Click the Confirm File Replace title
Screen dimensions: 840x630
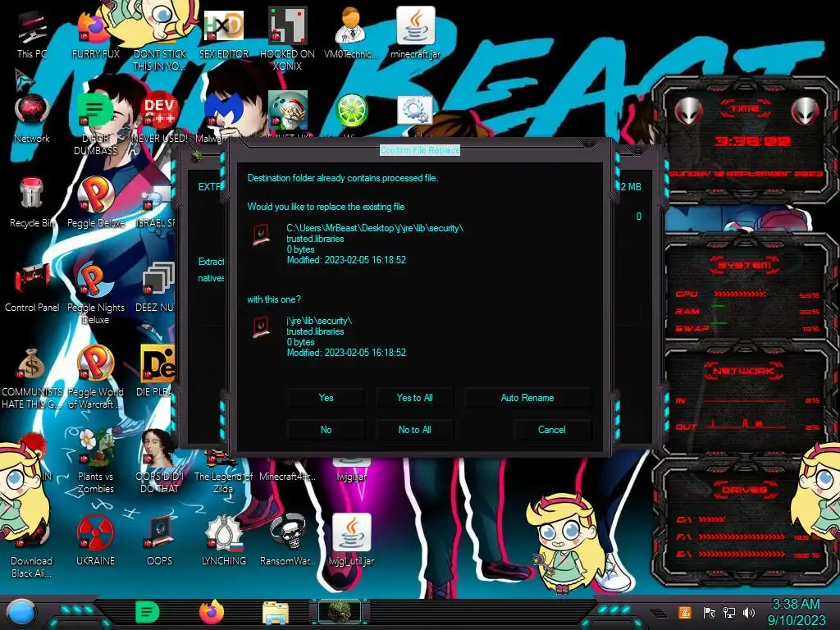(x=419, y=151)
